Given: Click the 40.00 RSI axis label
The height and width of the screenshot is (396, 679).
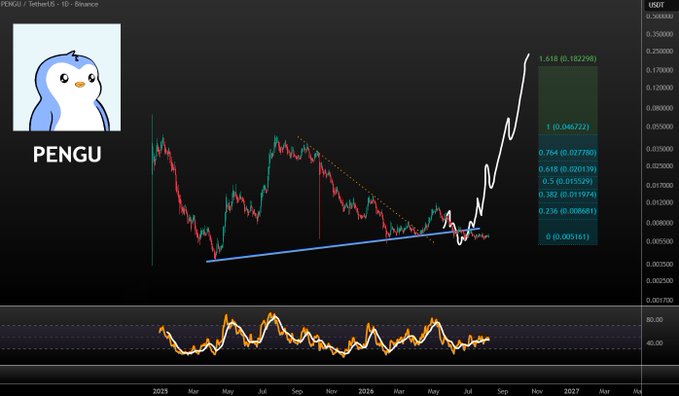Looking at the screenshot, I should (654, 343).
